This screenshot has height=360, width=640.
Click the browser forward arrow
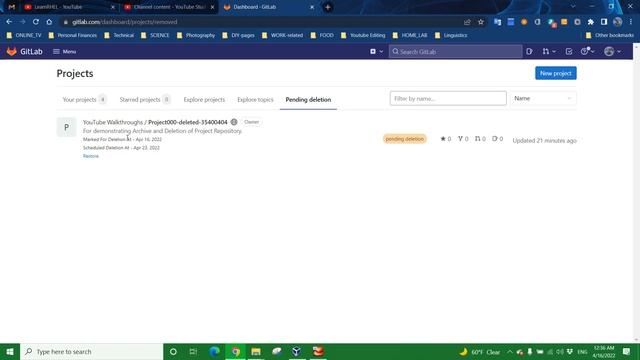pyautogui.click(x=22, y=22)
